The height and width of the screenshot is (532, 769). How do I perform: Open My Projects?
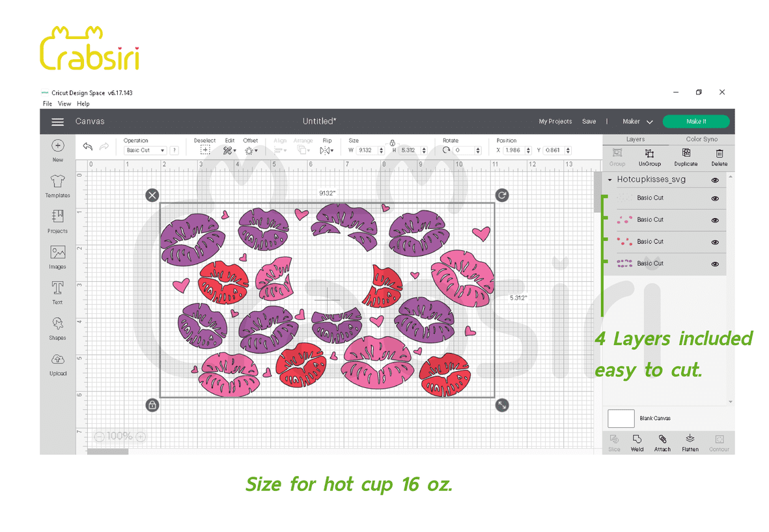555,122
